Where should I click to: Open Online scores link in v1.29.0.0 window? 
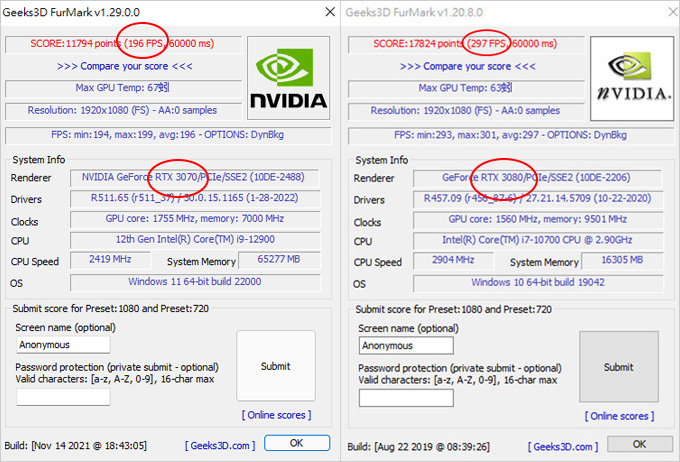(276, 415)
